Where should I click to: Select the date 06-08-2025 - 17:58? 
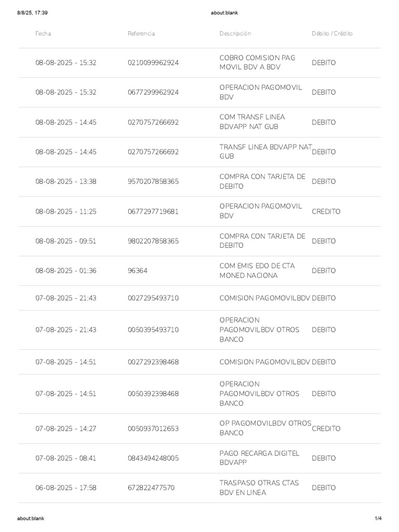coord(66,488)
